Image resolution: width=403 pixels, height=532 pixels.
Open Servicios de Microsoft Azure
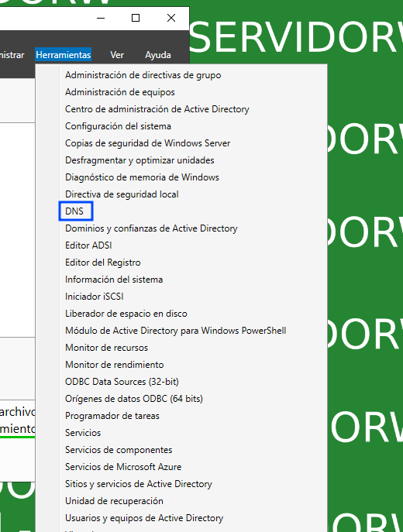(x=123, y=466)
